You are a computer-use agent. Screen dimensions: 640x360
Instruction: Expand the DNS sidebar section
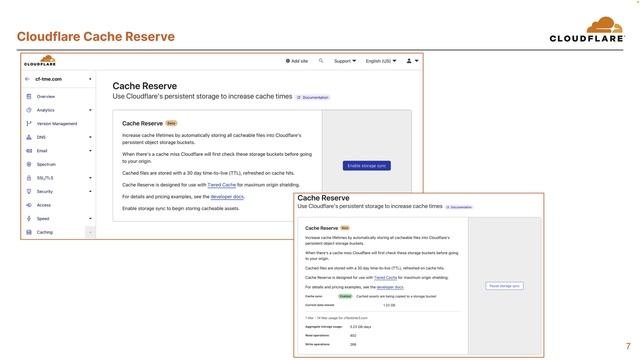(90, 137)
